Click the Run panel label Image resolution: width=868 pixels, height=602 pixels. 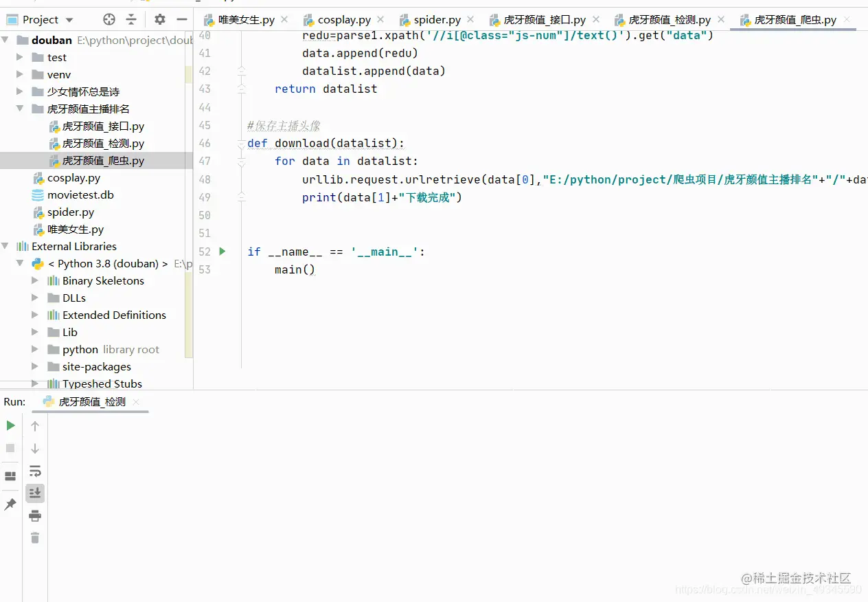point(14,402)
